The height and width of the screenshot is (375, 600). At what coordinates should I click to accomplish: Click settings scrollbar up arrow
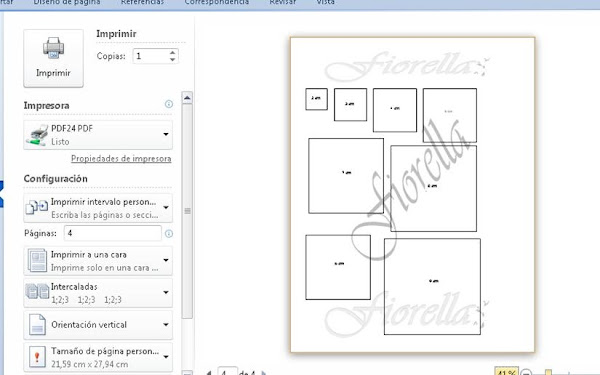pos(187,98)
